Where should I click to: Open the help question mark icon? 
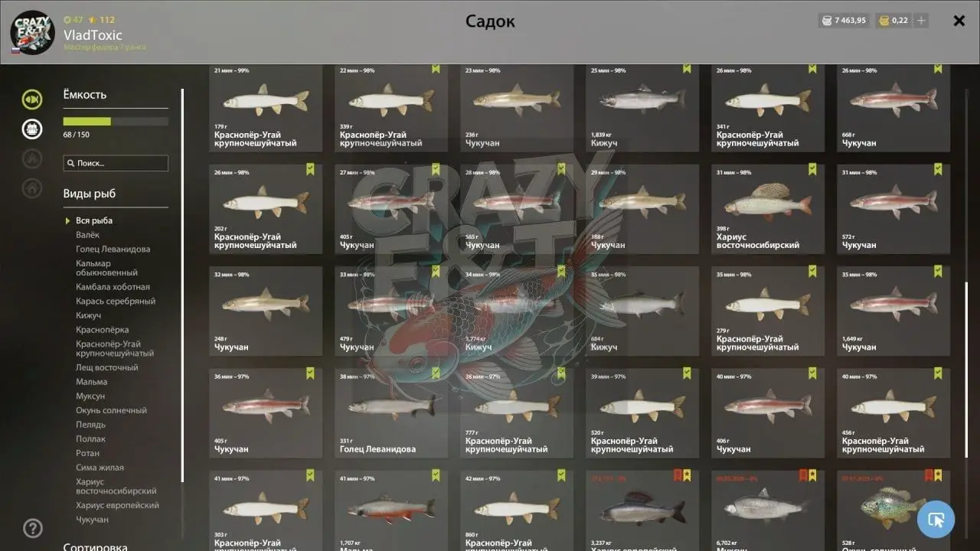(x=33, y=528)
